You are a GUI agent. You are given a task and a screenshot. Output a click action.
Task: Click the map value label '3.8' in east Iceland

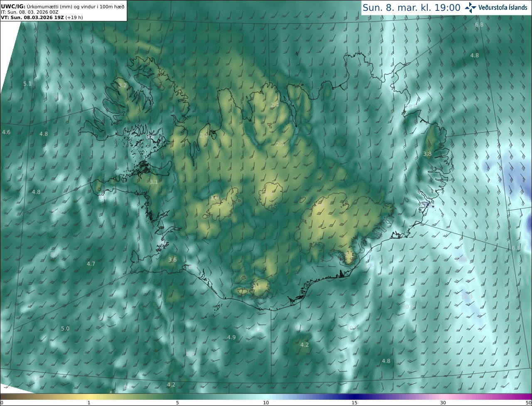[427, 154]
